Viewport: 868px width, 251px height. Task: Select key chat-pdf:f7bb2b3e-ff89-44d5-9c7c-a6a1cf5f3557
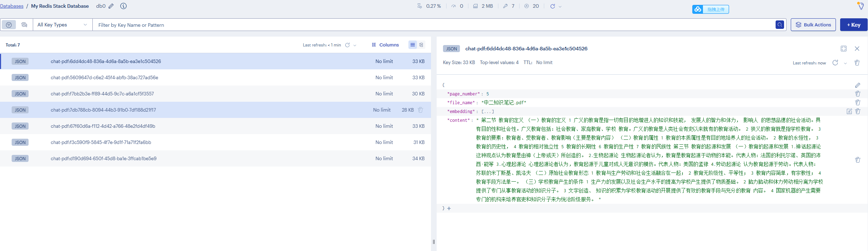click(x=216, y=94)
